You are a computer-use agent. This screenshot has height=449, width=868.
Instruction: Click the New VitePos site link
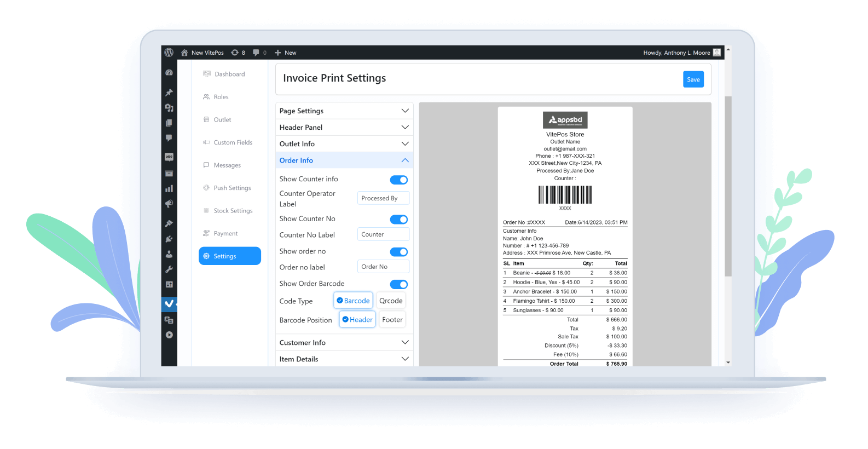click(207, 53)
